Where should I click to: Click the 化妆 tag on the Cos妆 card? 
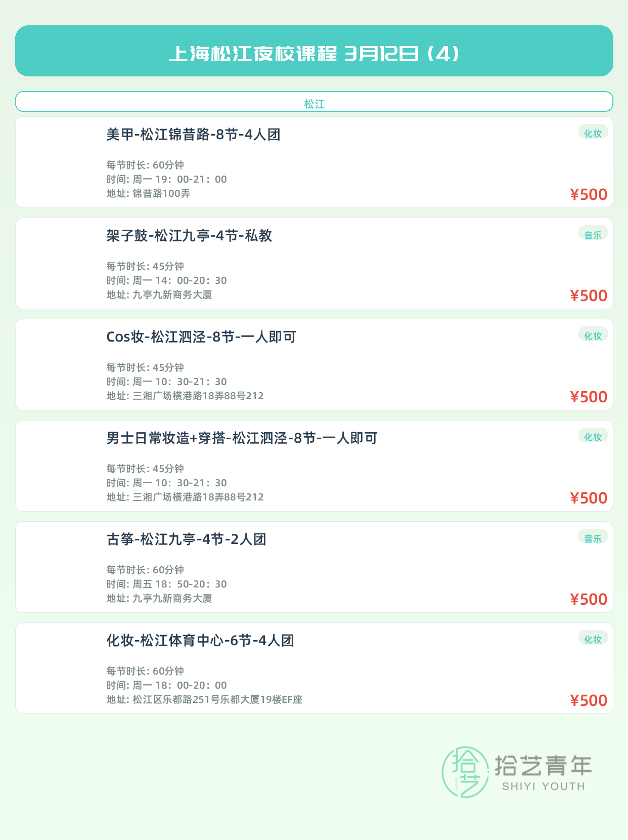(x=593, y=335)
